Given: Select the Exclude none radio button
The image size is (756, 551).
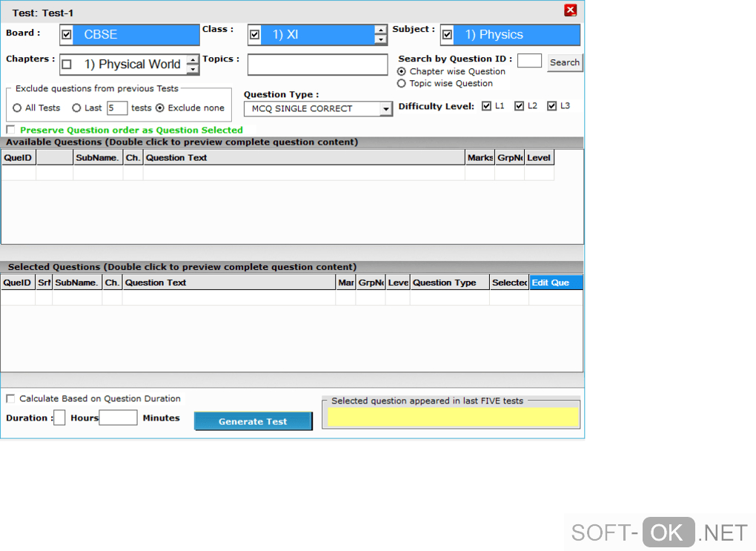Looking at the screenshot, I should coord(160,108).
